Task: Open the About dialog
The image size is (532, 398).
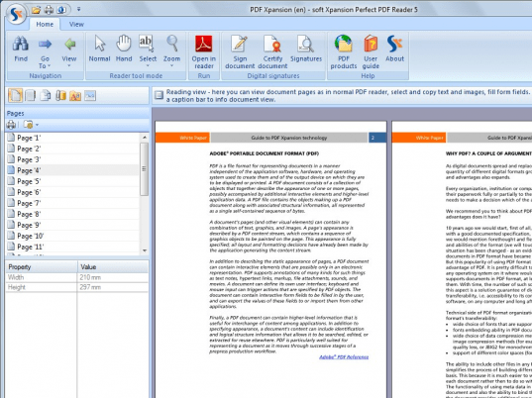Action: click(x=394, y=50)
